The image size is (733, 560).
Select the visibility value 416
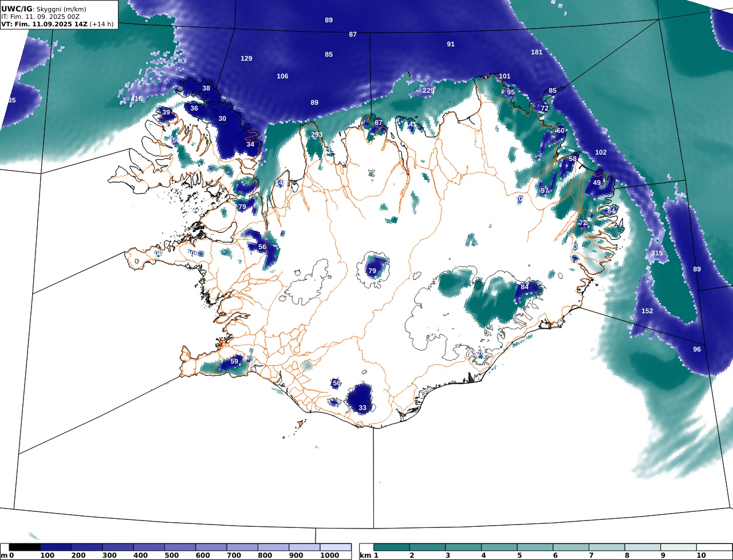point(136,98)
